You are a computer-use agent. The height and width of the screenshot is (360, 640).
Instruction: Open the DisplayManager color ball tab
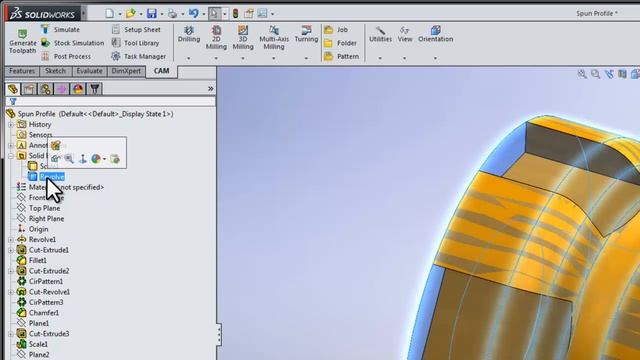click(x=78, y=89)
